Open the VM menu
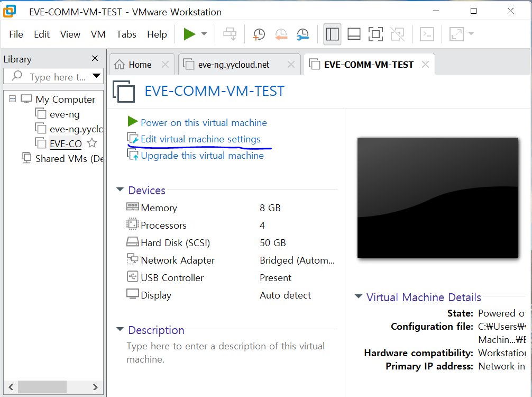532x397 pixels. (x=98, y=34)
